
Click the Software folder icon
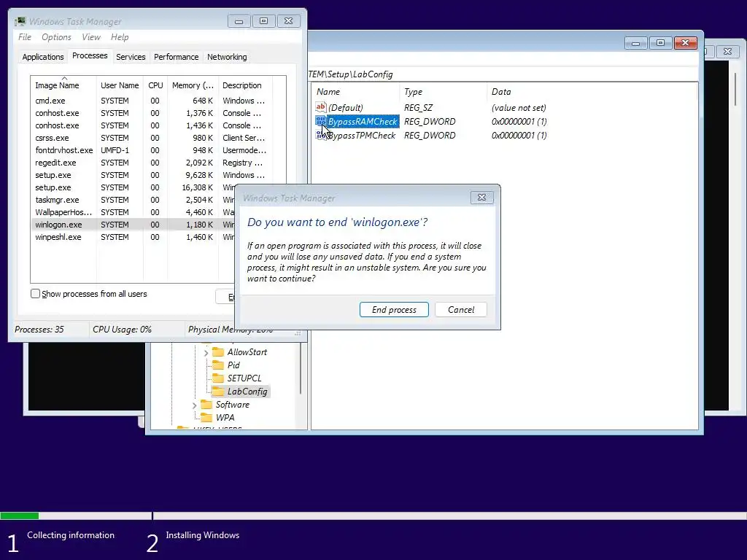coord(206,405)
